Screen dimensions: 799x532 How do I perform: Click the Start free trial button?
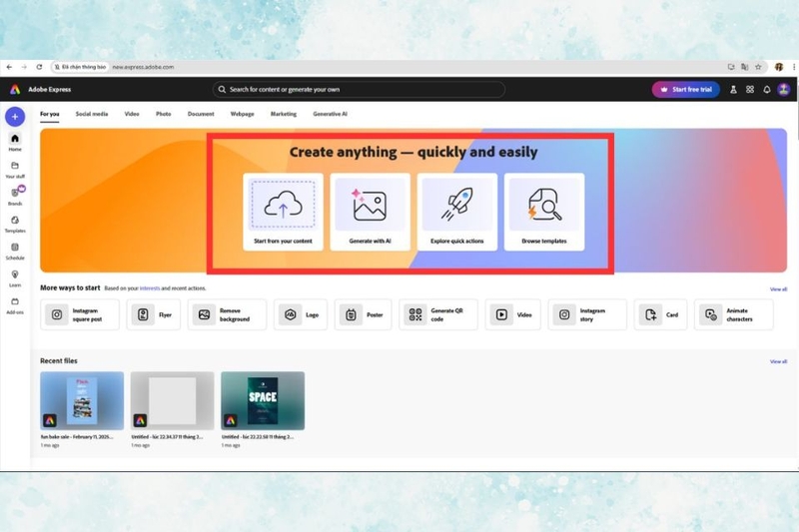pos(686,90)
